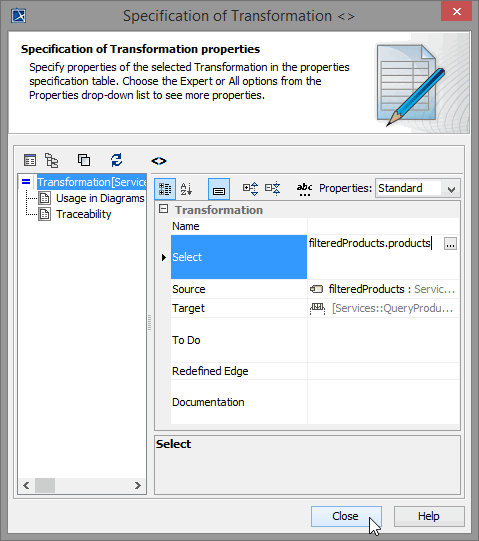Click the properties table view icon
The width and height of the screenshot is (479, 541).
tap(30, 160)
